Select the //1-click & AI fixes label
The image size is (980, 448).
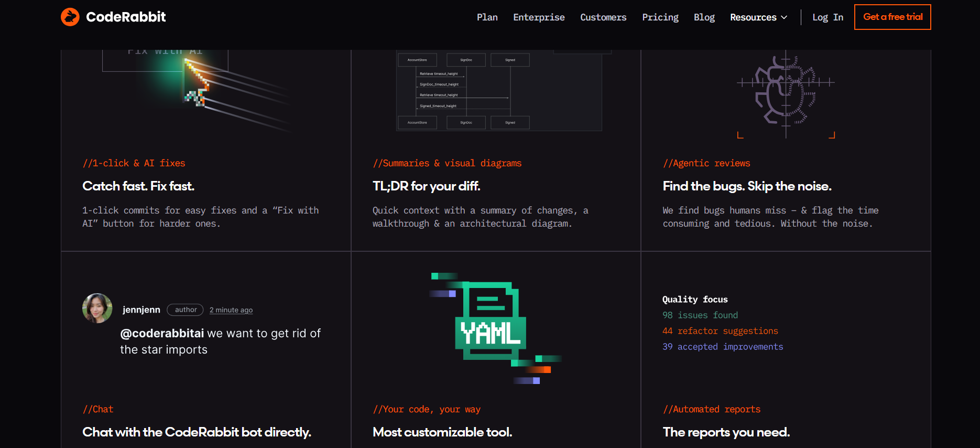[x=134, y=163]
